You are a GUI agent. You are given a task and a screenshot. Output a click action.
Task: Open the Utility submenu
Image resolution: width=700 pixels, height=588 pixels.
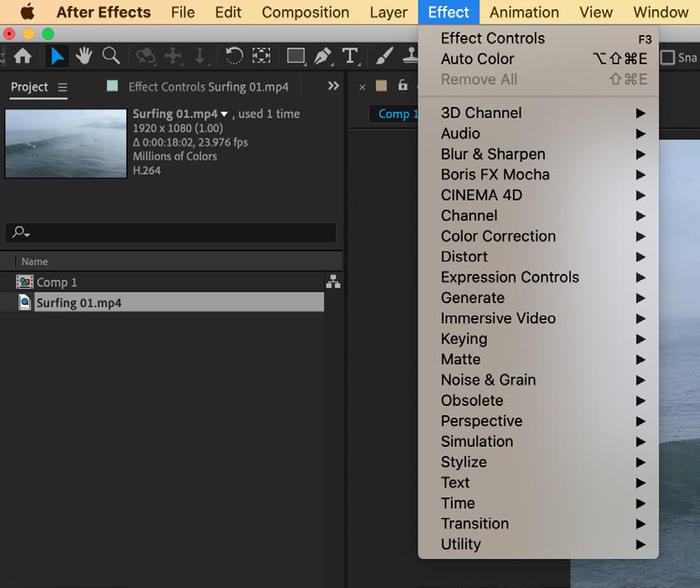(x=539, y=545)
